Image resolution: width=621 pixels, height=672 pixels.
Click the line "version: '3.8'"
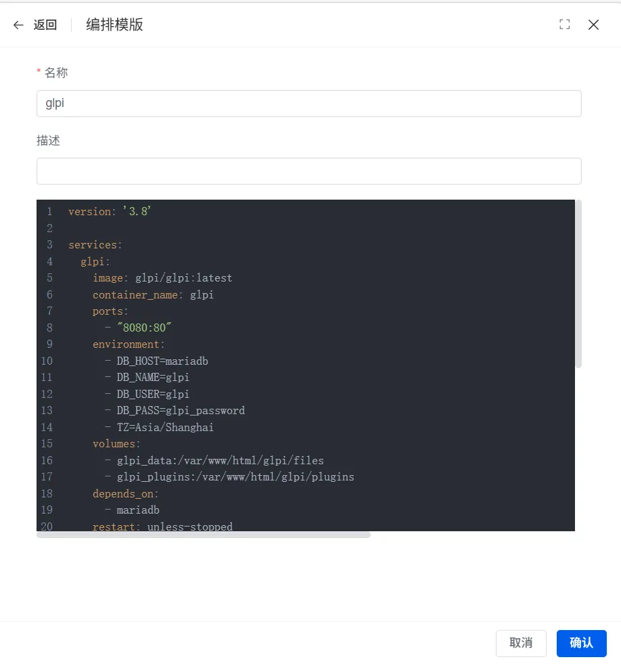coord(110,211)
